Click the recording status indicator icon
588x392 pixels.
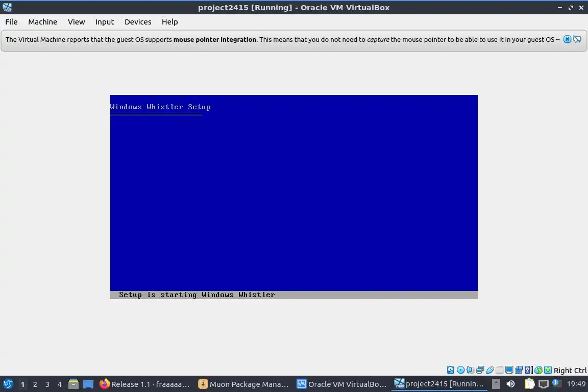pos(519,370)
